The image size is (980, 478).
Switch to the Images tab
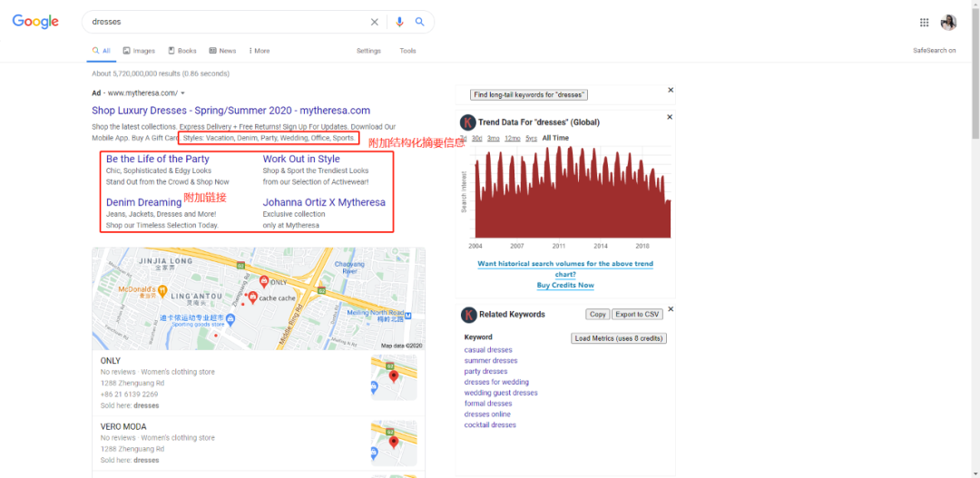coord(139,51)
